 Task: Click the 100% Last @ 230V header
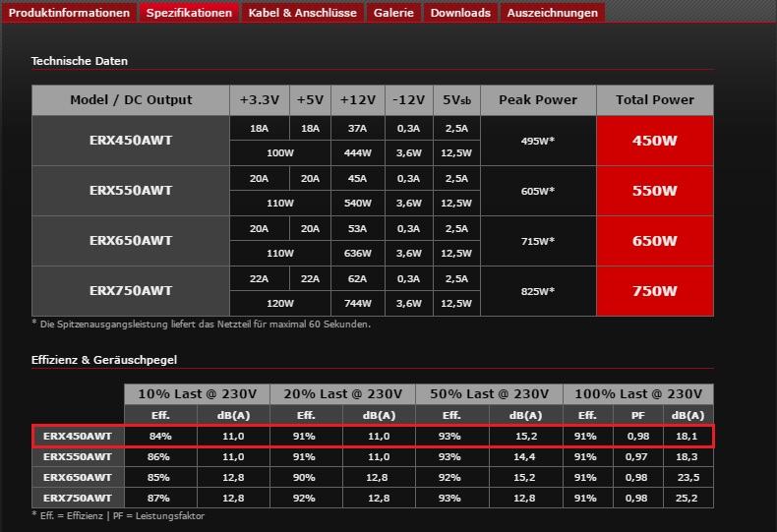coord(638,394)
